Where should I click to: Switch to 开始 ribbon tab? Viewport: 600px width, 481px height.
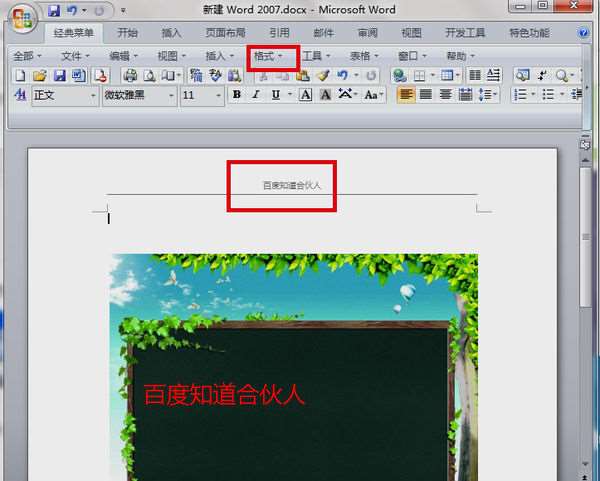[127, 33]
